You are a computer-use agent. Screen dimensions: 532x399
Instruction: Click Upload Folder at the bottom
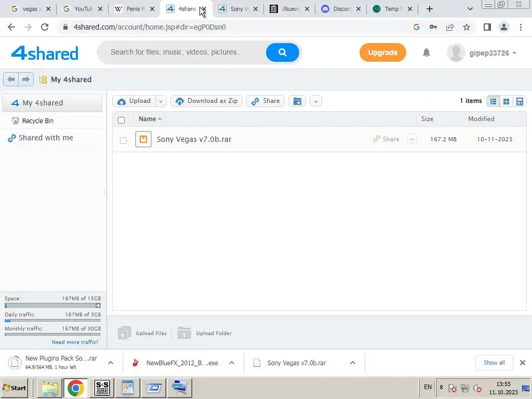pyautogui.click(x=205, y=333)
